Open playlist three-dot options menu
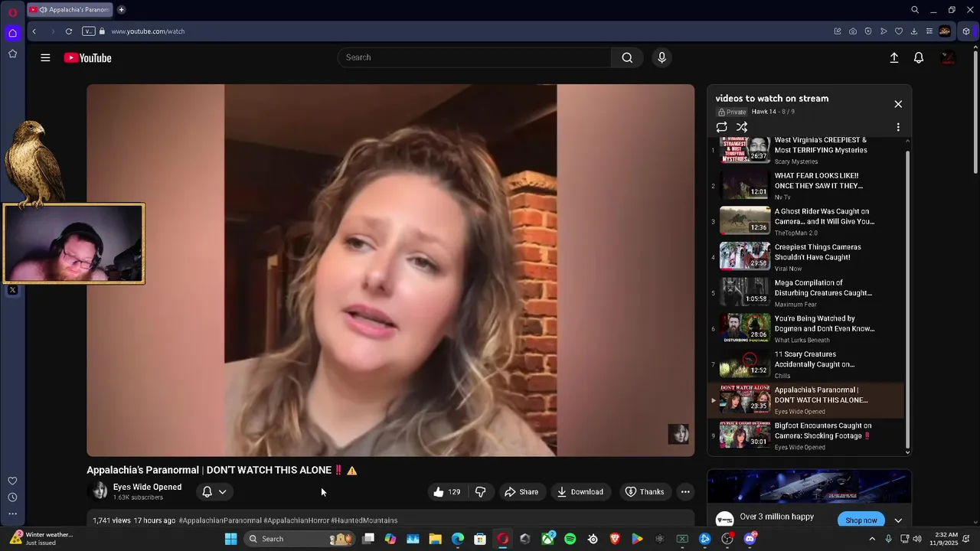The image size is (980, 551). pos(898,127)
